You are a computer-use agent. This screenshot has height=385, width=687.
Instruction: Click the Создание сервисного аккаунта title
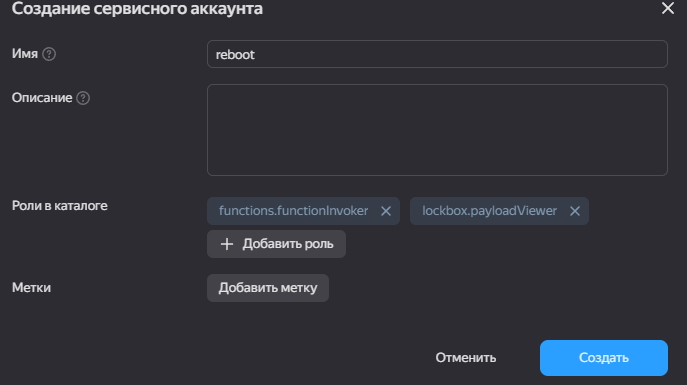[x=137, y=9]
